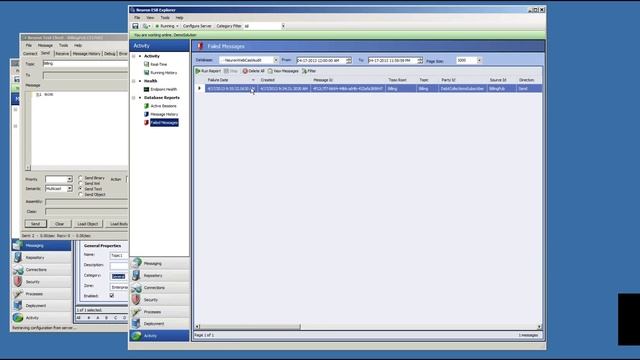This screenshot has height=360, width=640.
Task: Select the Active Sessions tree icon
Action: tap(146, 106)
